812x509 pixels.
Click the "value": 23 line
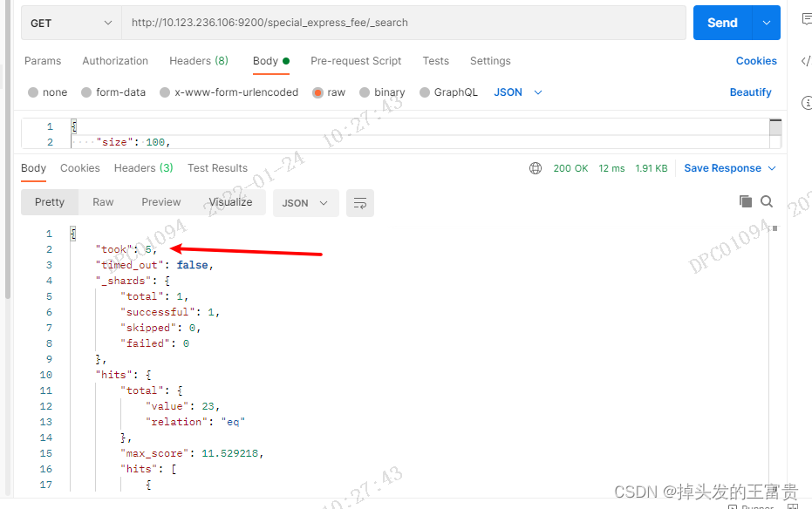(x=182, y=406)
